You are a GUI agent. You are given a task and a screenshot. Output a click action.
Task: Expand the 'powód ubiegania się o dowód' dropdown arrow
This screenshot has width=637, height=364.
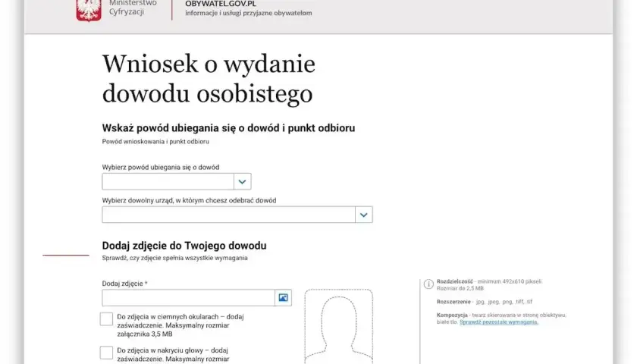(242, 181)
